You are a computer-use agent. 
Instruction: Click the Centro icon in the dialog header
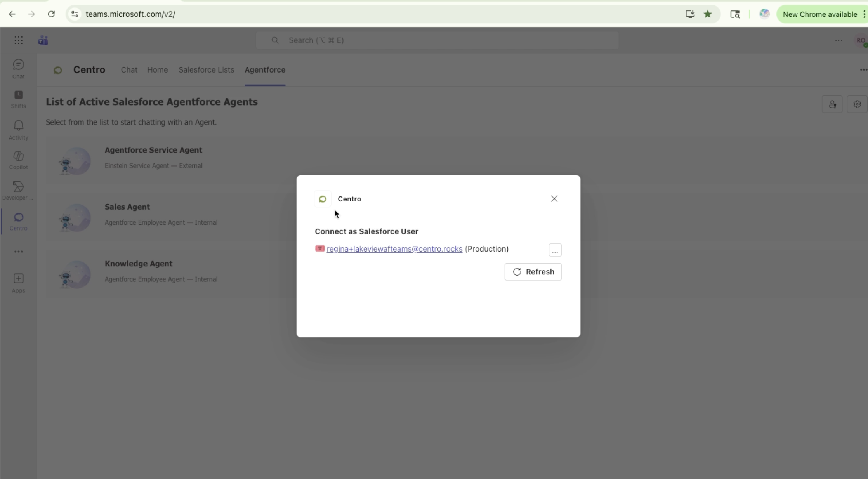tap(323, 199)
